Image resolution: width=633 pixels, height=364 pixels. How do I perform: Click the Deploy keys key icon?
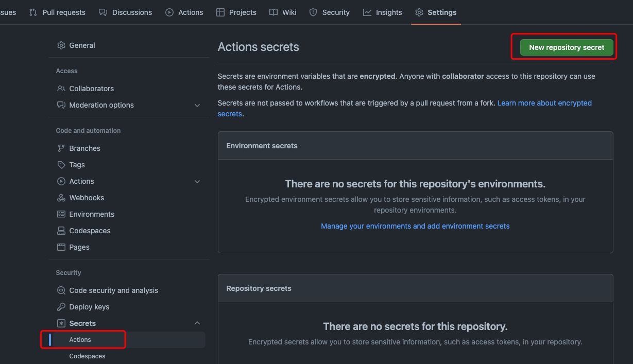pos(61,307)
